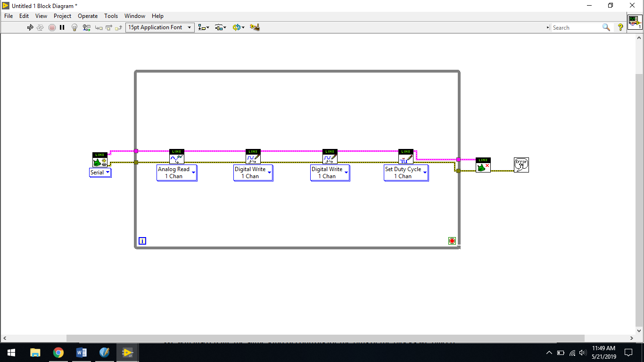Open Context Help question mark
The height and width of the screenshot is (362, 644).
point(620,27)
